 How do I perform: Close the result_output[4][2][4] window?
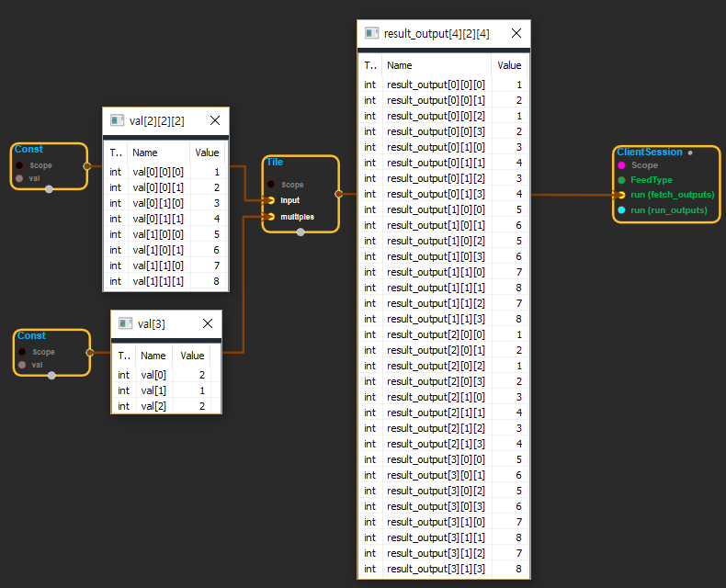pos(516,33)
